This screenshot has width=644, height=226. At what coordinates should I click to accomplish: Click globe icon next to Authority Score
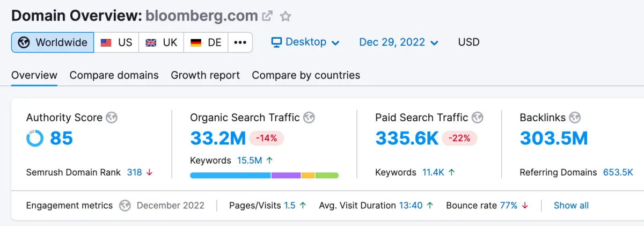click(112, 118)
